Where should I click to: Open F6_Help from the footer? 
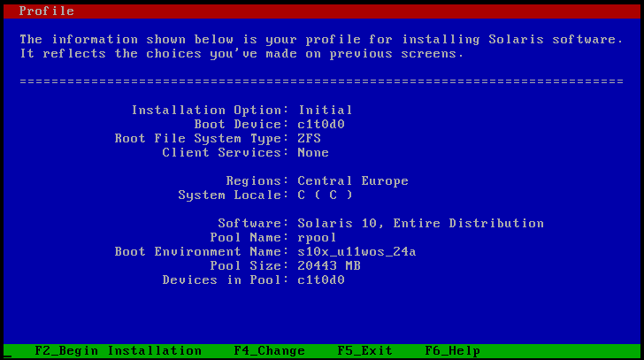coord(453,351)
